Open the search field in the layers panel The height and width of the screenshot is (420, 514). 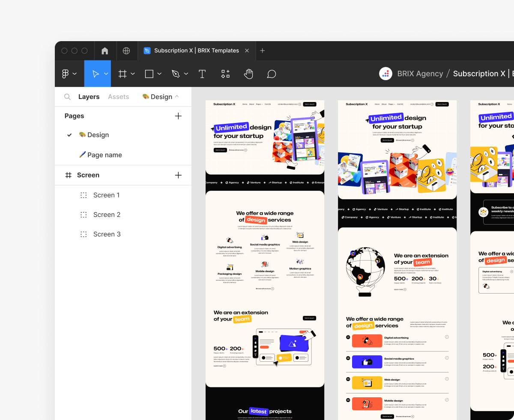coord(67,96)
